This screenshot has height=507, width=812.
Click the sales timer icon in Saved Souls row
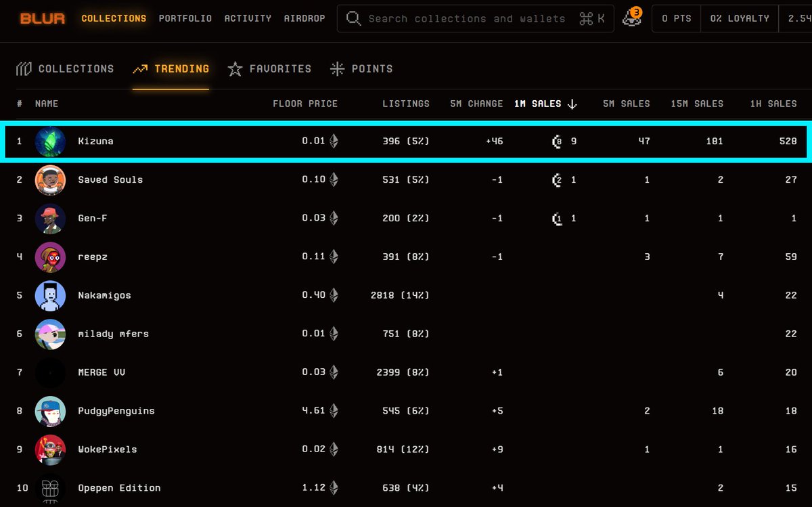[x=557, y=180]
